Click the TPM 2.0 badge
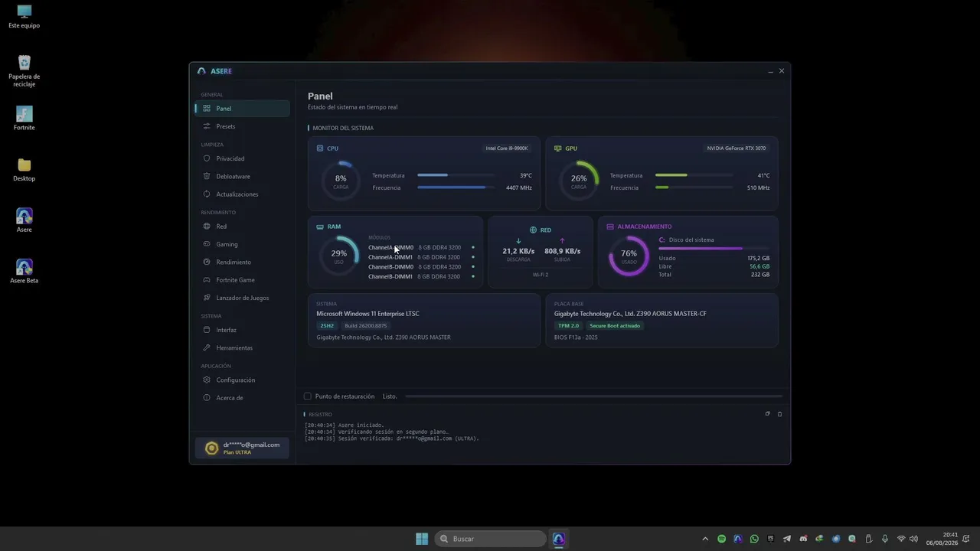Image resolution: width=980 pixels, height=551 pixels. (x=568, y=326)
